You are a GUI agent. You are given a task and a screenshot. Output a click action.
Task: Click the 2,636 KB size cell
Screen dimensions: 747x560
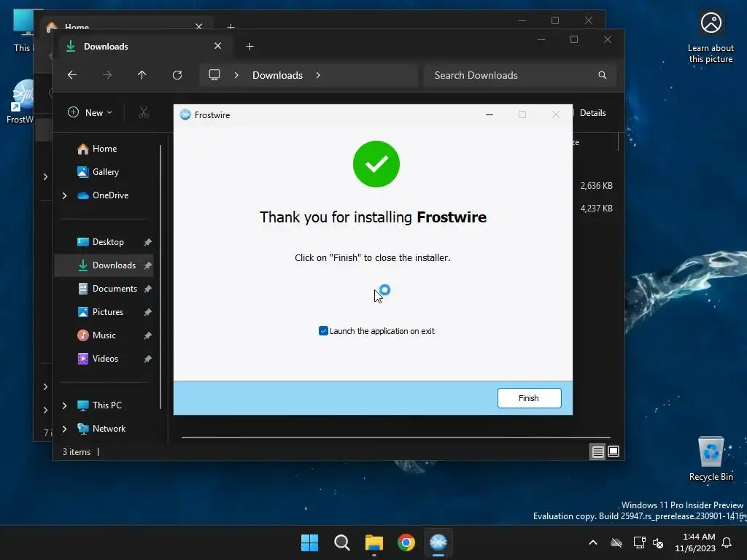click(x=597, y=186)
